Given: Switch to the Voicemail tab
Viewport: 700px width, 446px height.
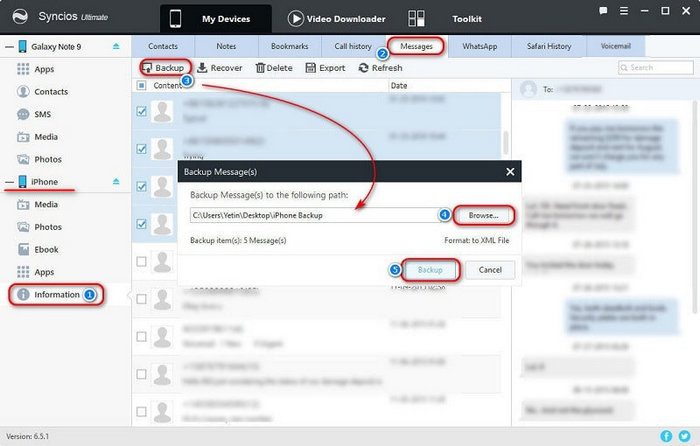Looking at the screenshot, I should (x=616, y=46).
